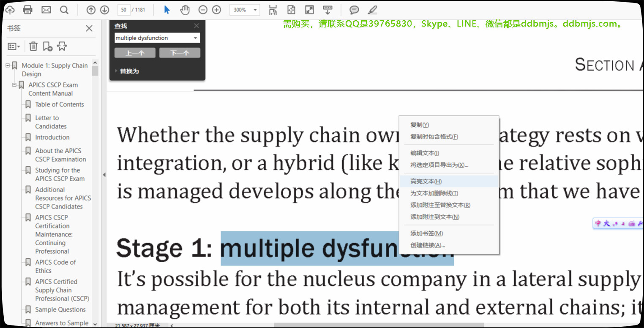Open About the APICS CSCP Examination bookmark
Viewport: 644px width, 328px height.
coord(60,155)
